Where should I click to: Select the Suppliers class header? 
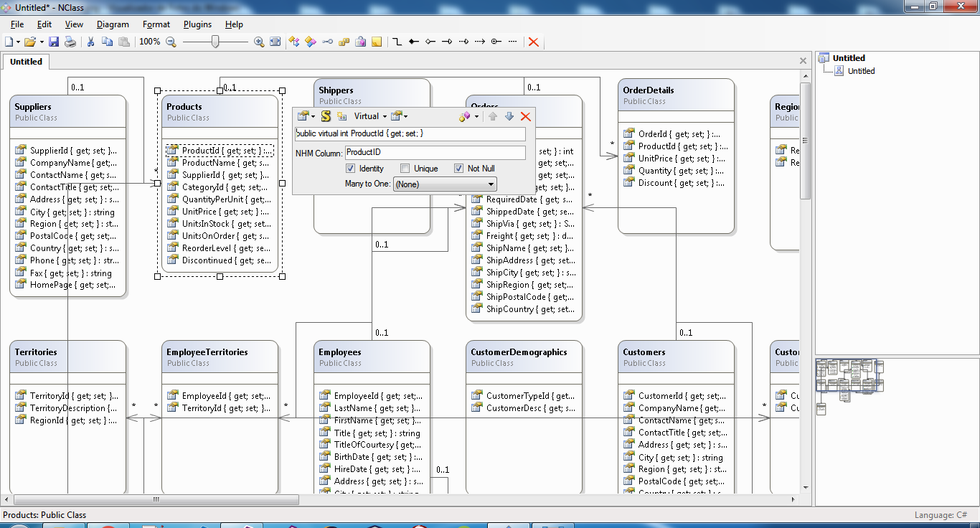pyautogui.click(x=68, y=112)
